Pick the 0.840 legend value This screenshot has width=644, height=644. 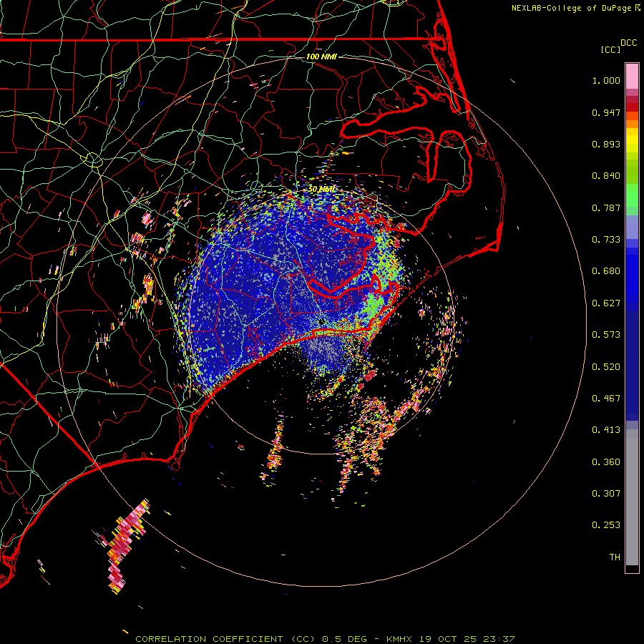(x=606, y=176)
